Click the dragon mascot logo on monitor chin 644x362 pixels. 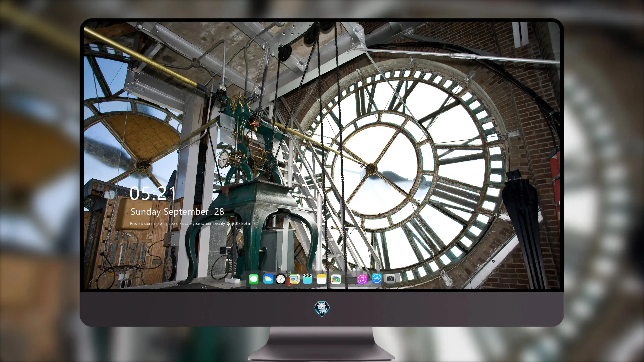[x=322, y=309]
